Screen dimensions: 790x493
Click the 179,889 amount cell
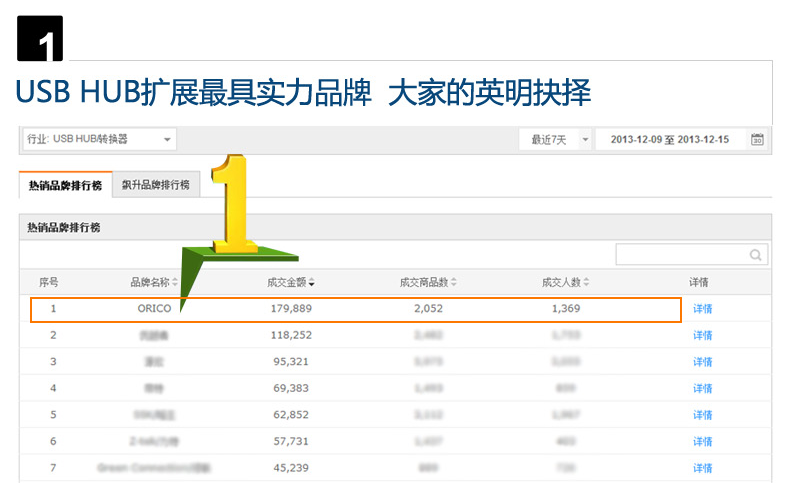tap(291, 308)
